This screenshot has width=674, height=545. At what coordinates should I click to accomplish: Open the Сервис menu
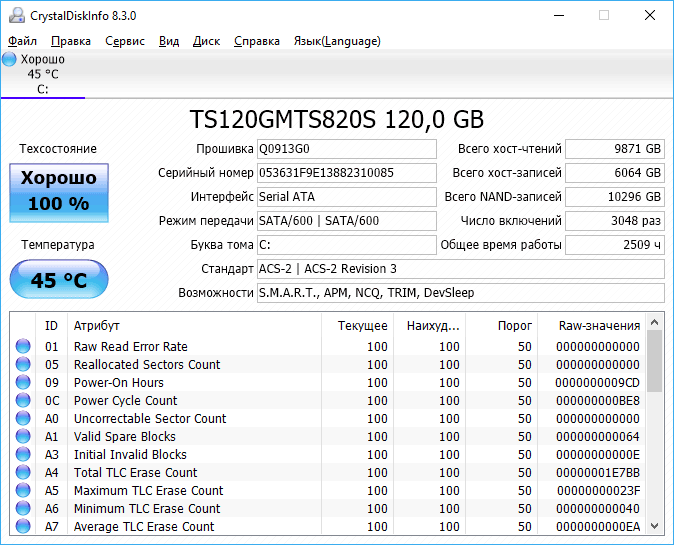(x=125, y=41)
